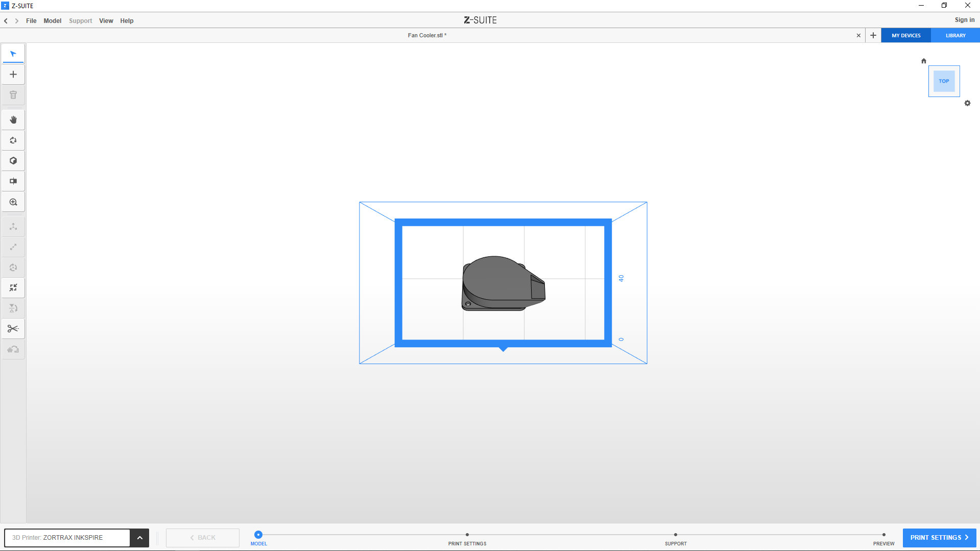Click the camera view tool icon
This screenshot has height=551, width=980.
[x=13, y=181]
